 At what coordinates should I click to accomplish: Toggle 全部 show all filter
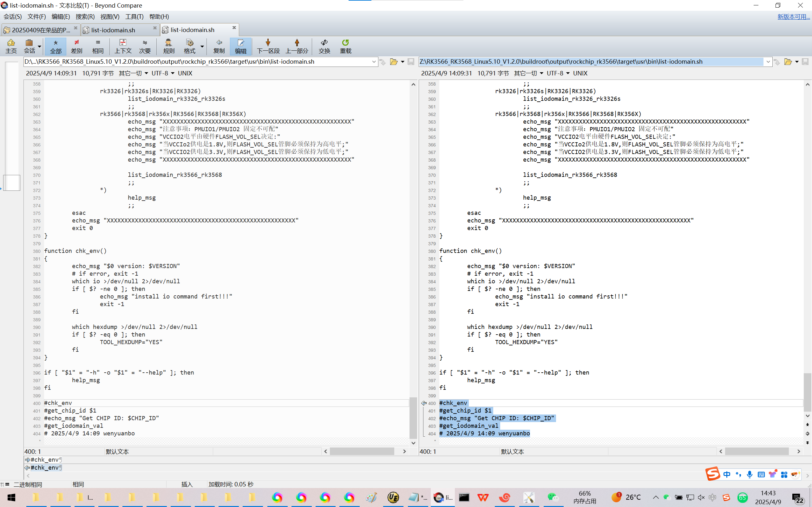point(56,46)
